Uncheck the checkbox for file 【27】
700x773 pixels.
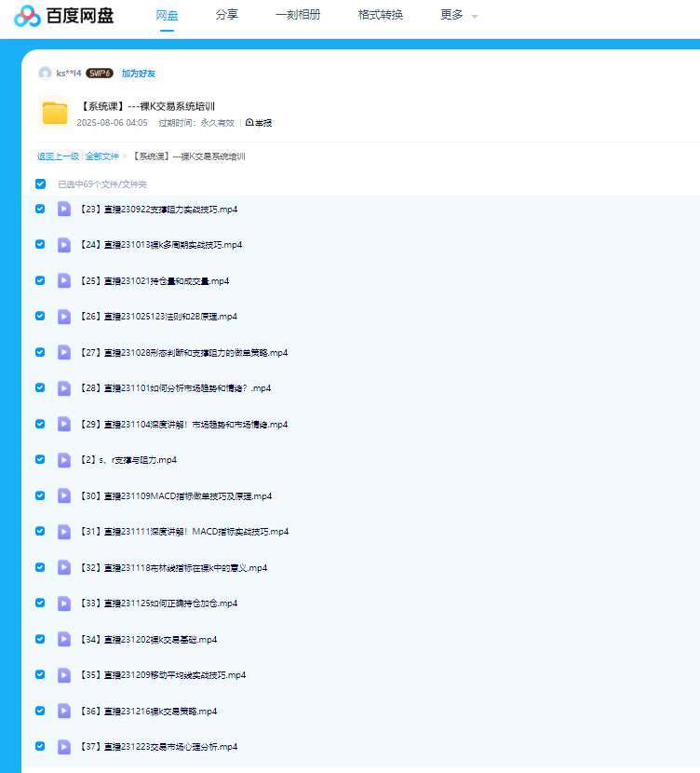click(x=40, y=352)
